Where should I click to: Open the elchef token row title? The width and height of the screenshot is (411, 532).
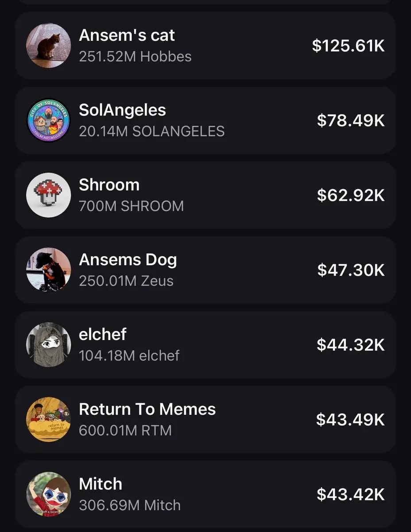(102, 334)
